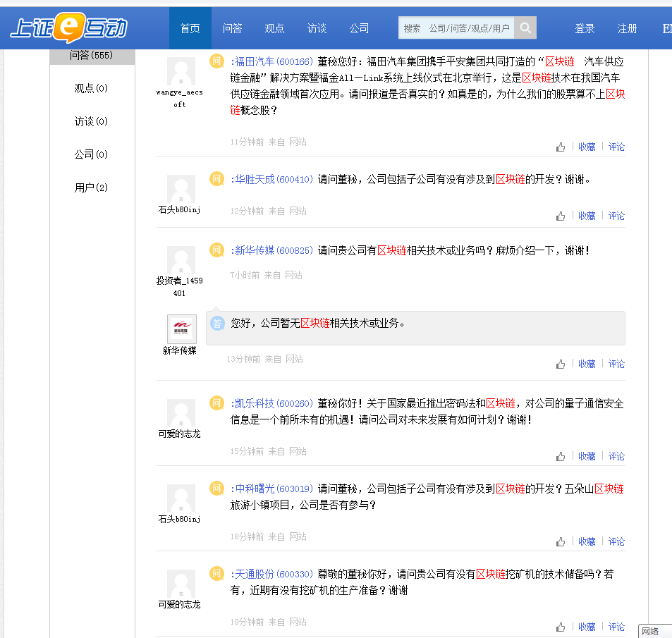Viewport: 672px width, 638px height.
Task: Select 问答 (555) results filter
Action: point(92,56)
